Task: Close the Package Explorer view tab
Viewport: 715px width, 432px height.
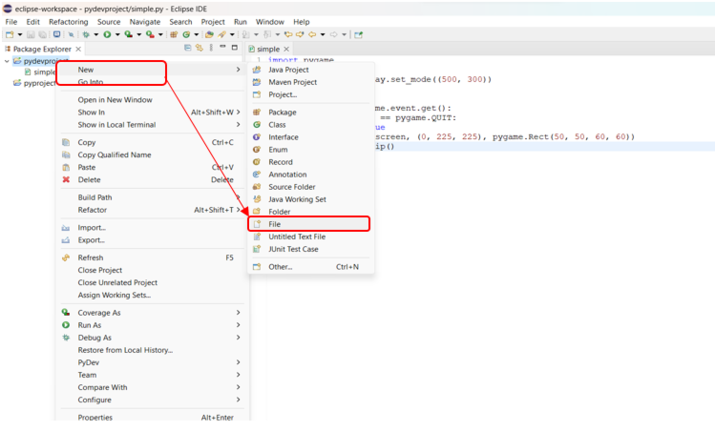Action: coord(79,49)
